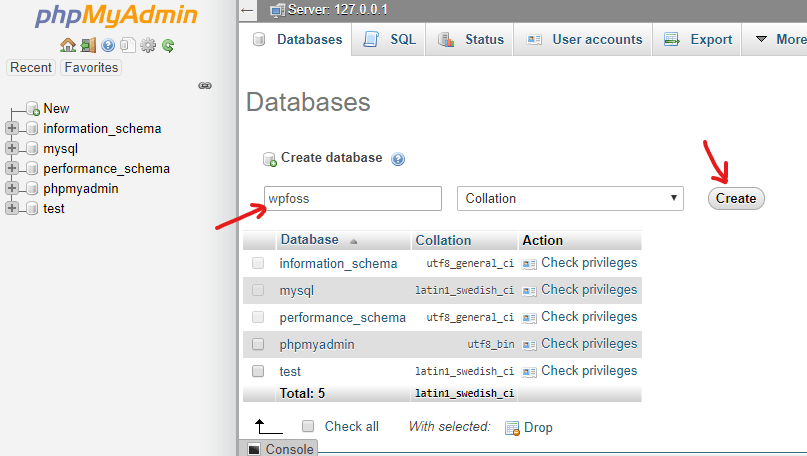Image resolution: width=807 pixels, height=456 pixels.
Task: Click the New database icon in tree
Action: (x=33, y=109)
